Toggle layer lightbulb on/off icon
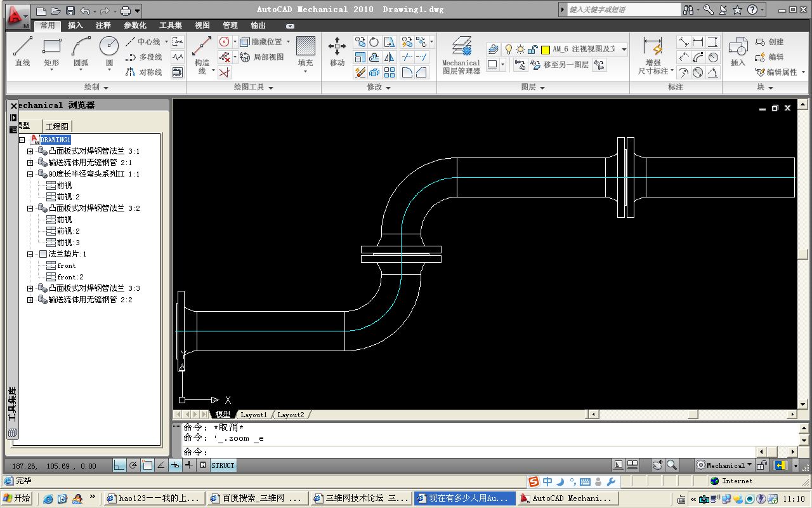This screenshot has width=812, height=508. point(507,49)
